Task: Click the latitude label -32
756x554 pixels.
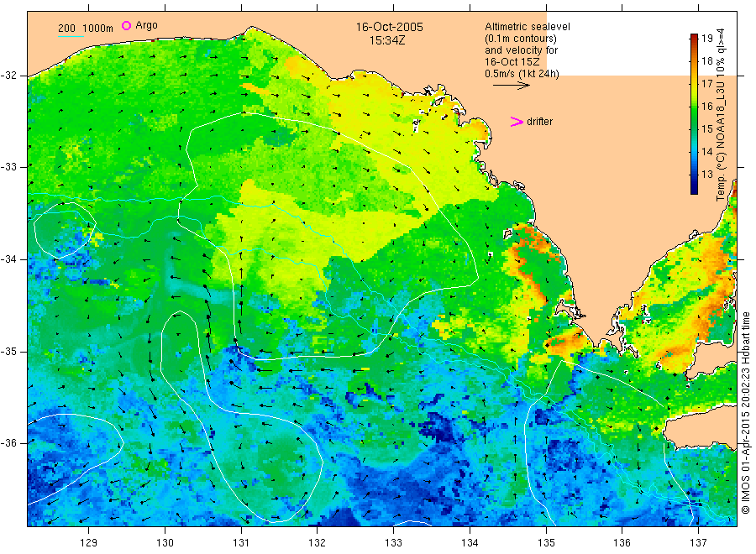Action: 8,76
